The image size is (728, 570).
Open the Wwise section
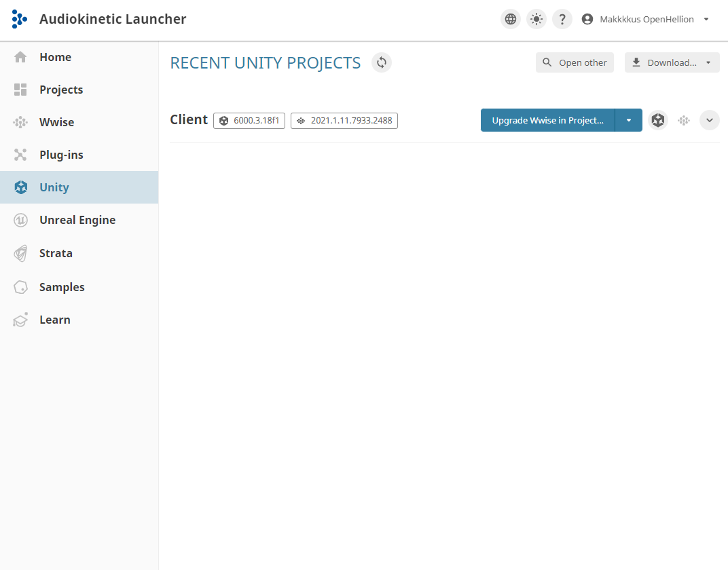click(79, 122)
